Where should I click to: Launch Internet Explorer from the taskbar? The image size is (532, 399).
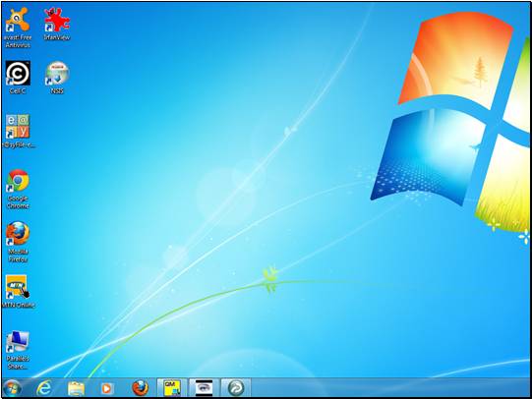point(44,388)
